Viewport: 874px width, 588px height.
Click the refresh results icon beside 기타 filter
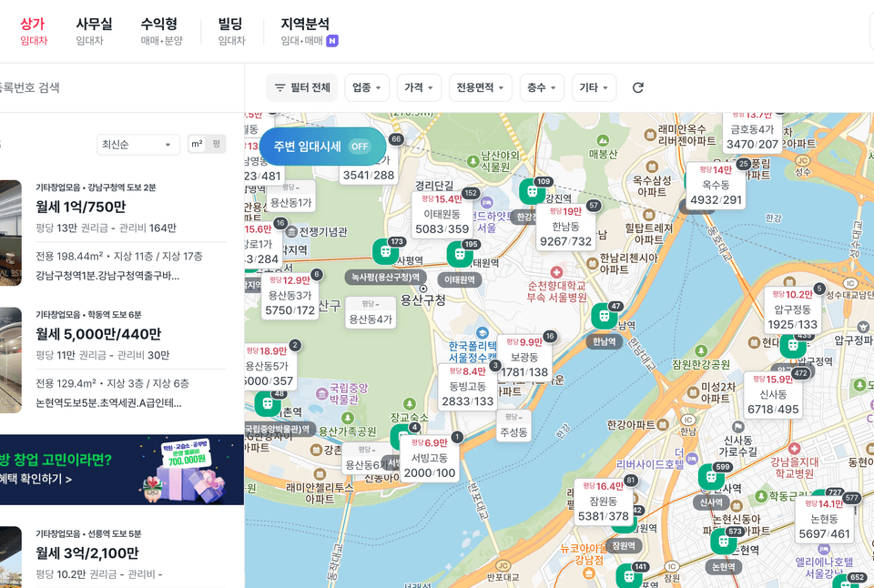point(637,86)
